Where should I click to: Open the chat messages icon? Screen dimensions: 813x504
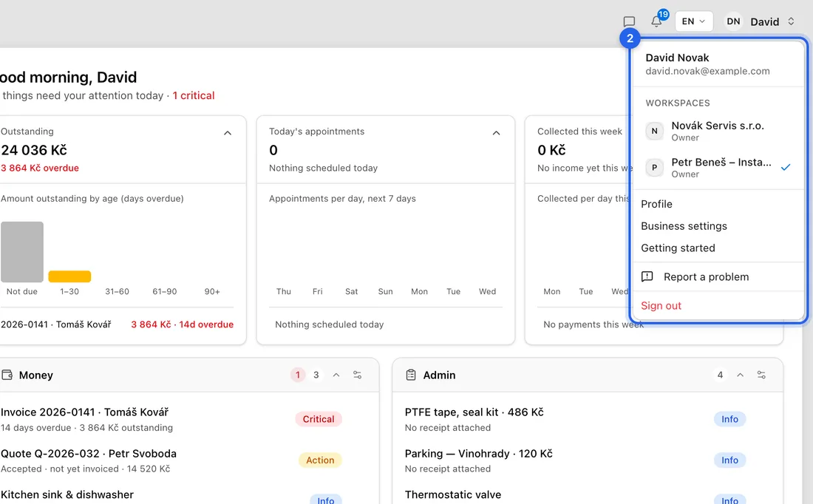tap(629, 21)
